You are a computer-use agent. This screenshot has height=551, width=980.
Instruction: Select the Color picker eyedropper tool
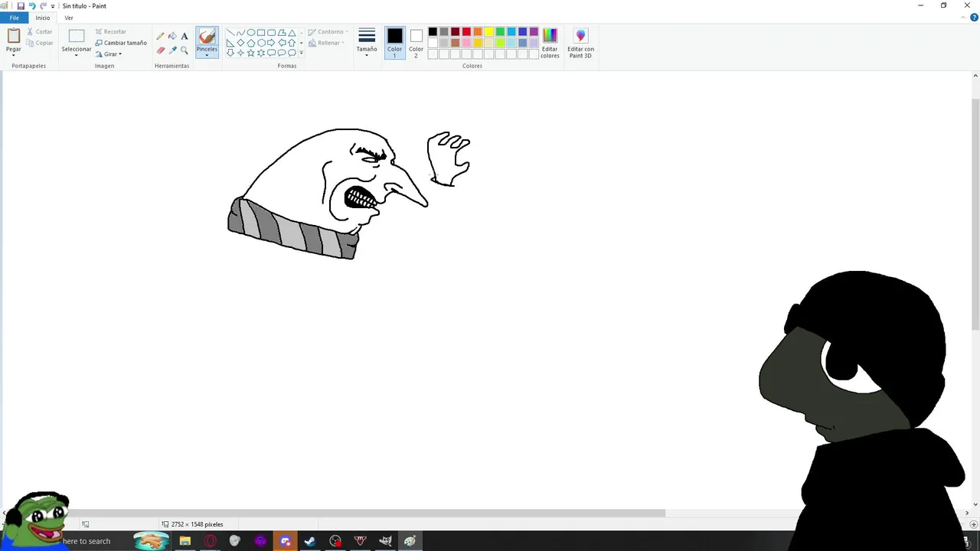pyautogui.click(x=172, y=50)
